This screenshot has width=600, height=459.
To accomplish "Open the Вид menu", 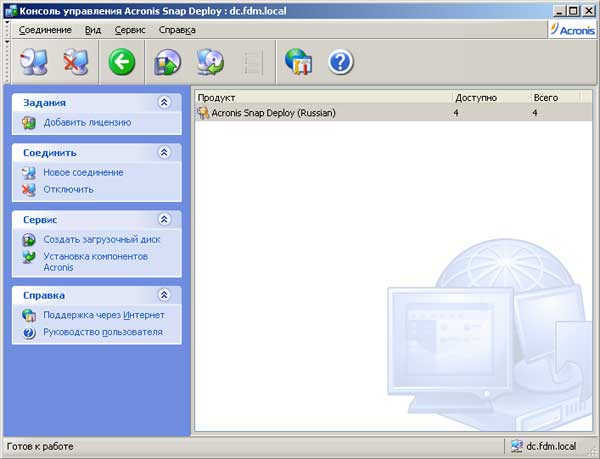I will point(93,30).
